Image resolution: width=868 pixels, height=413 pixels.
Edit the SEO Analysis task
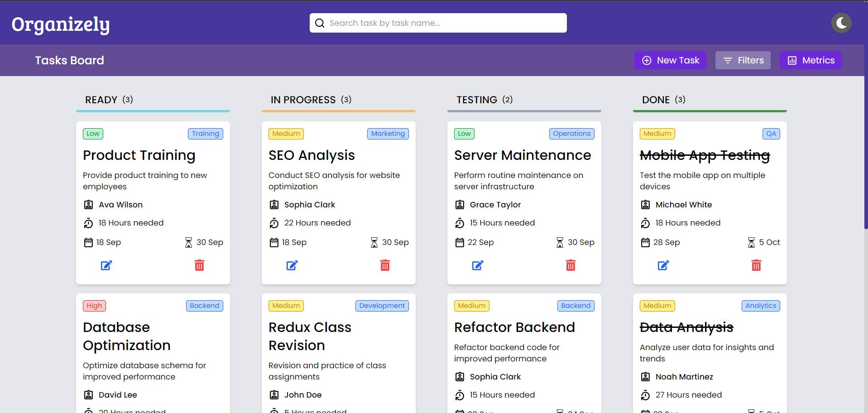292,265
